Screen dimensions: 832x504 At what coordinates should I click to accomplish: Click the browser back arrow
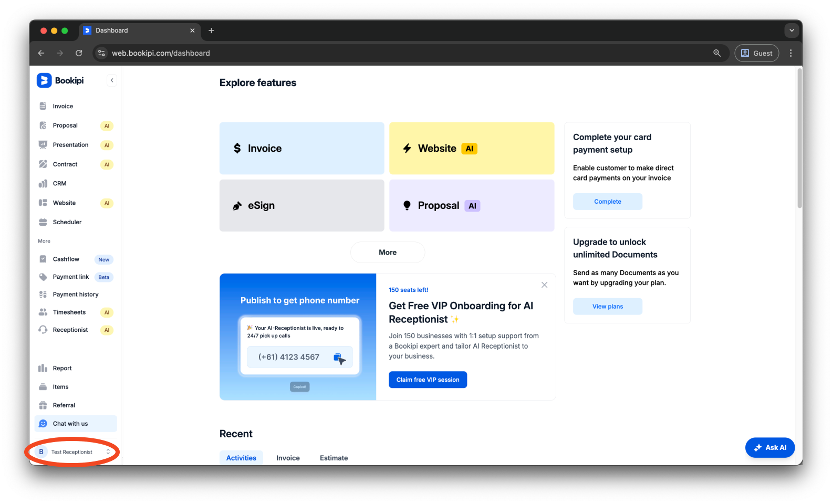click(41, 53)
